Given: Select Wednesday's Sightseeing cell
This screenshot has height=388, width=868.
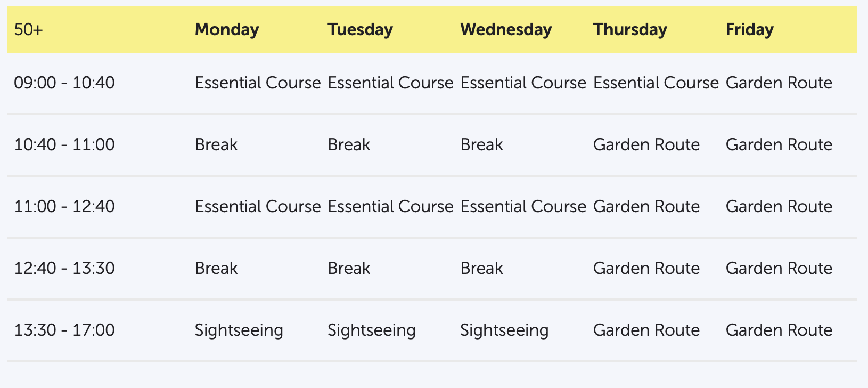Looking at the screenshot, I should pos(504,330).
